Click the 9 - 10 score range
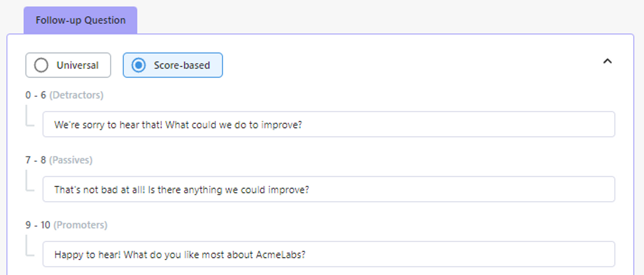Screen dimensions: 644x275 click(x=38, y=225)
